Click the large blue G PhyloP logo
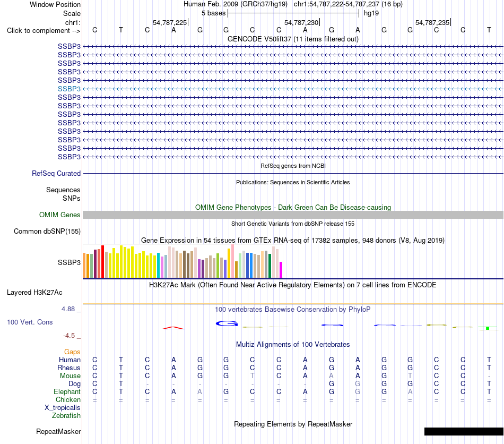Image resolution: width=504 pixels, height=444 pixels. coord(227,323)
